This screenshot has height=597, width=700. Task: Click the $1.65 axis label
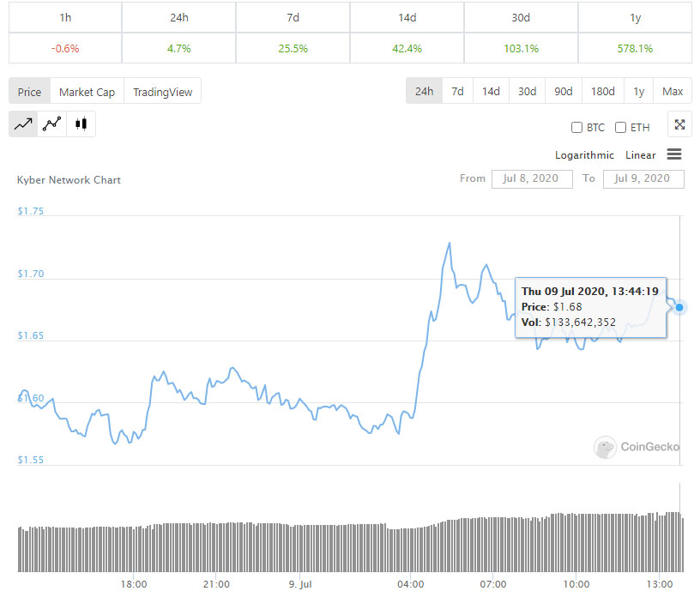(x=30, y=335)
